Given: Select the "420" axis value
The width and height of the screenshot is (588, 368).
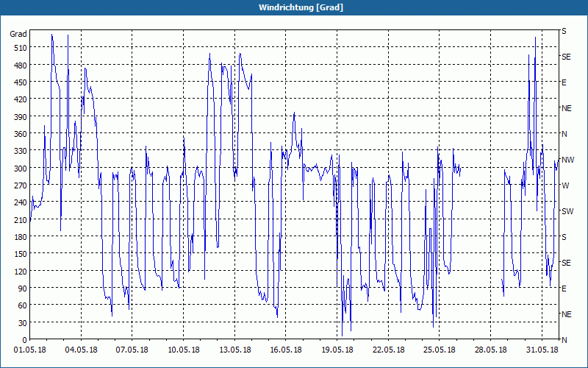Looking at the screenshot, I should point(21,99).
